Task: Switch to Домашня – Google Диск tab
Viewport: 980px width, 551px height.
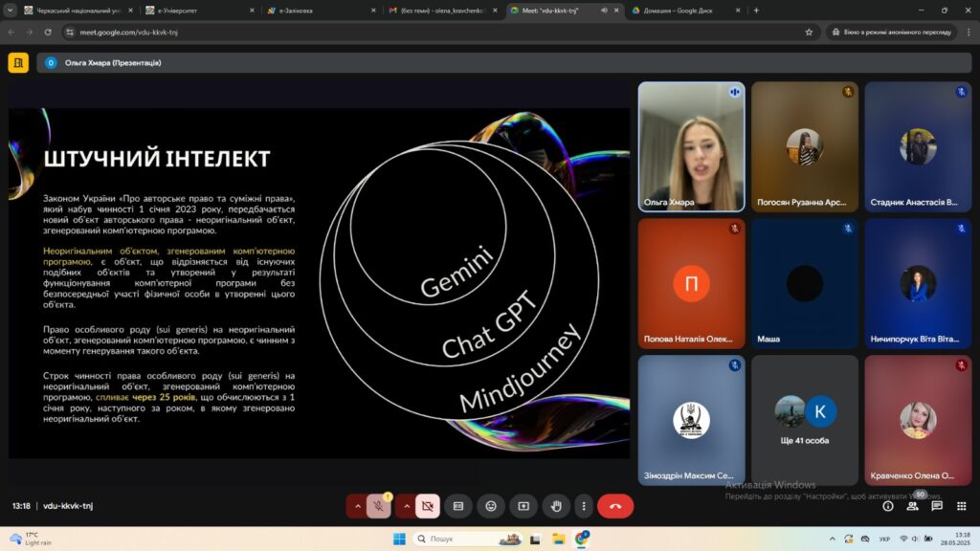Action: coord(679,10)
